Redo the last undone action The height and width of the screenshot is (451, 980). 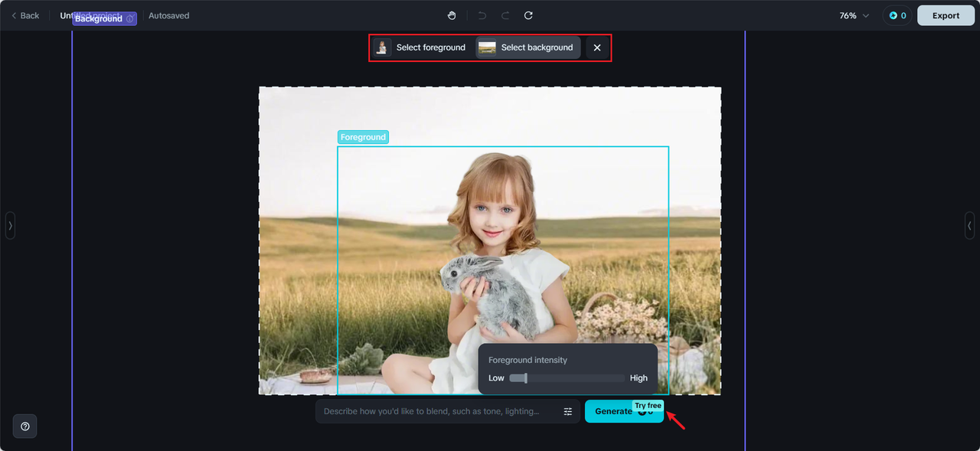point(505,15)
